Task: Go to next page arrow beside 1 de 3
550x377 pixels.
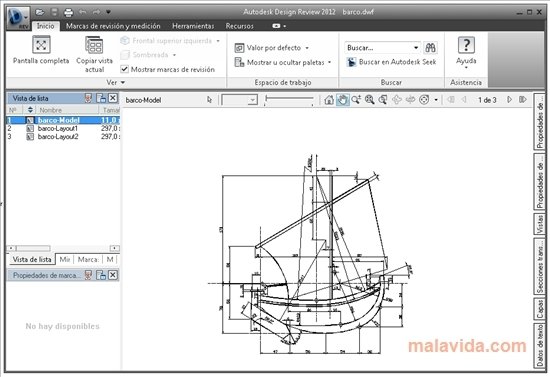Action: tap(509, 100)
